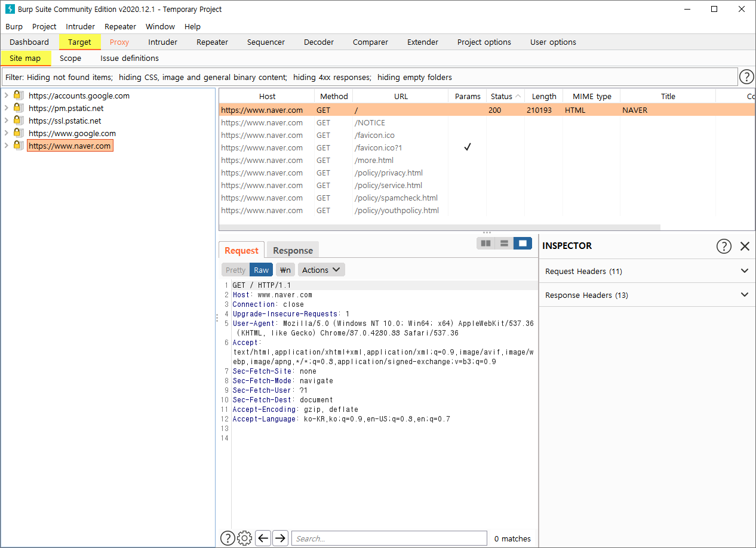Open the Help menu

tap(192, 26)
